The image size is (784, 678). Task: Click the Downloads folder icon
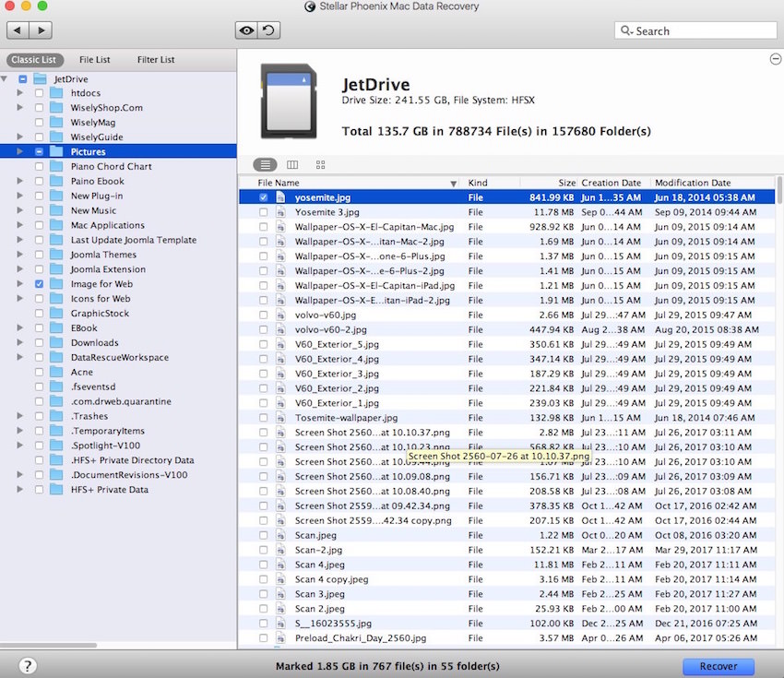point(56,342)
